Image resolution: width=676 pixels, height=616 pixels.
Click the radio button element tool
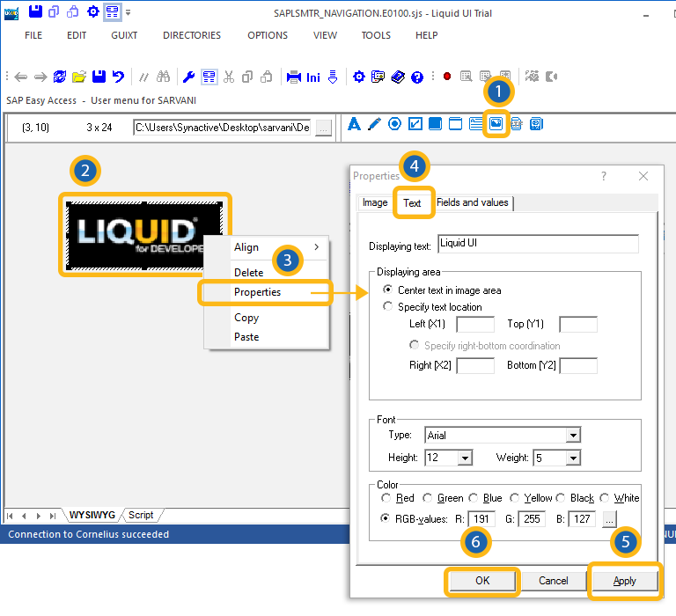pos(394,124)
